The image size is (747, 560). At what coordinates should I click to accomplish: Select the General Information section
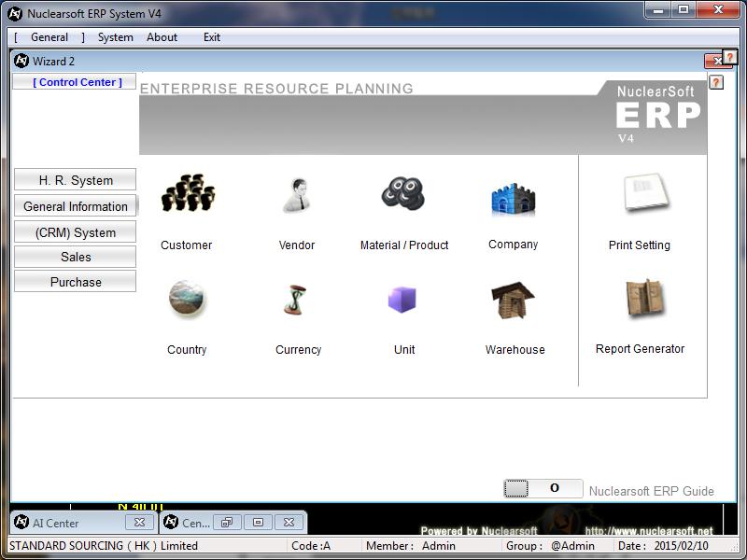[x=76, y=206]
